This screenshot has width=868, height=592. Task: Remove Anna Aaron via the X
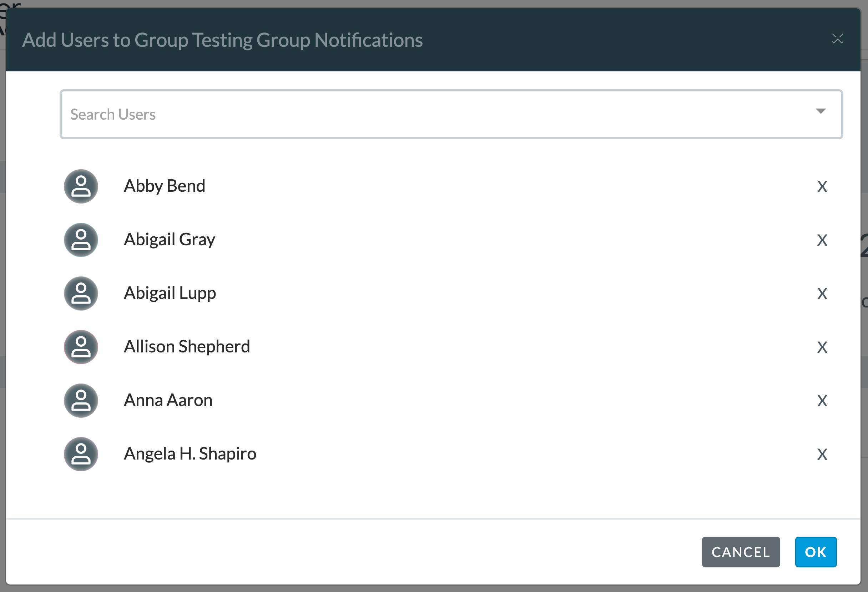coord(822,401)
